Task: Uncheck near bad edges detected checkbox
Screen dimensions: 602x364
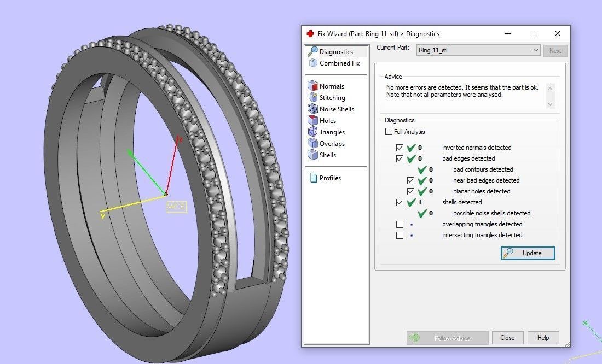Action: 411,180
